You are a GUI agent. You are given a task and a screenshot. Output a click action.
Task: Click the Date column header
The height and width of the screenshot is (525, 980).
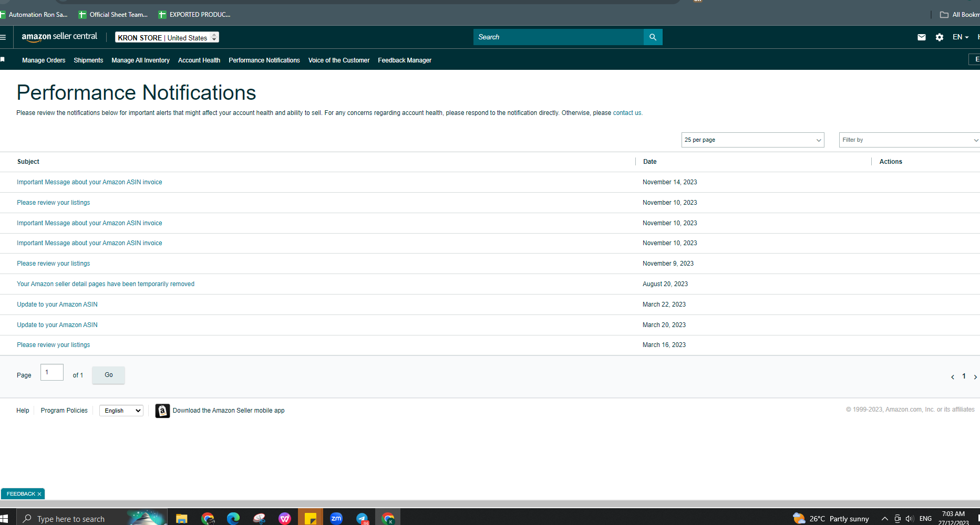coord(649,162)
